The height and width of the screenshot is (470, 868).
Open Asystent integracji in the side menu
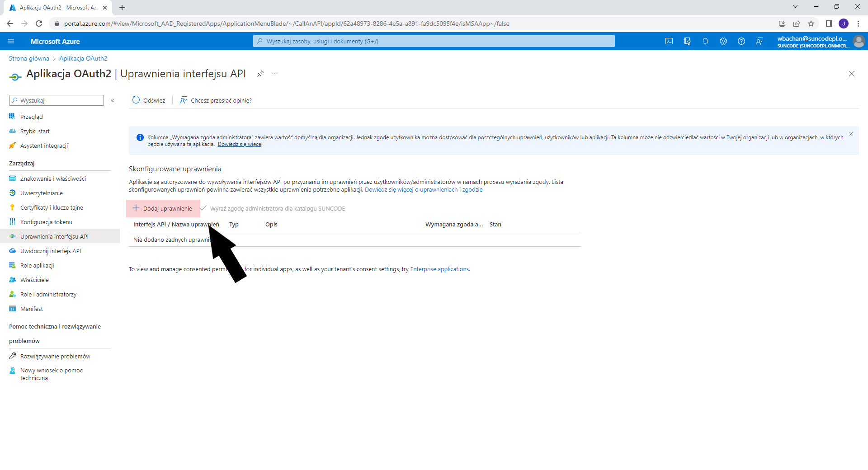pyautogui.click(x=44, y=146)
